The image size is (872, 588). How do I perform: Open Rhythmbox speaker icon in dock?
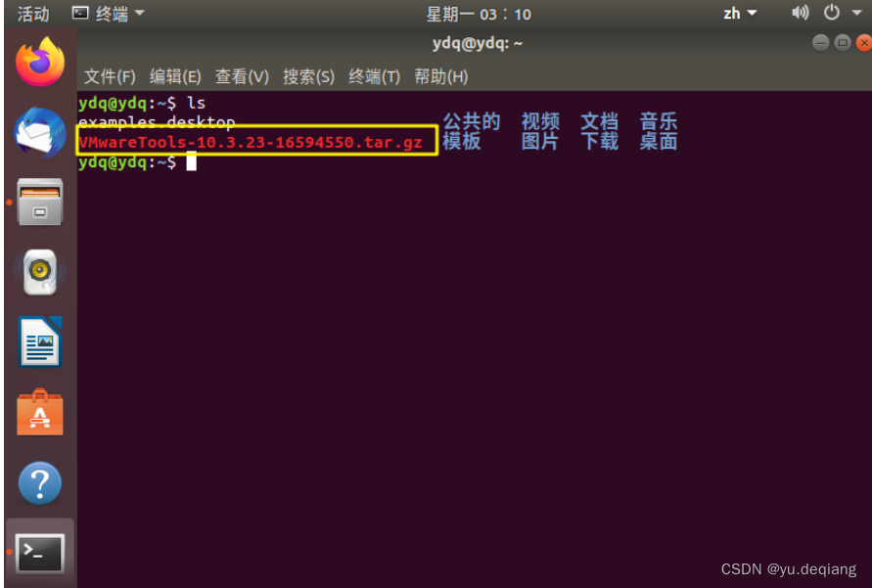(x=40, y=272)
